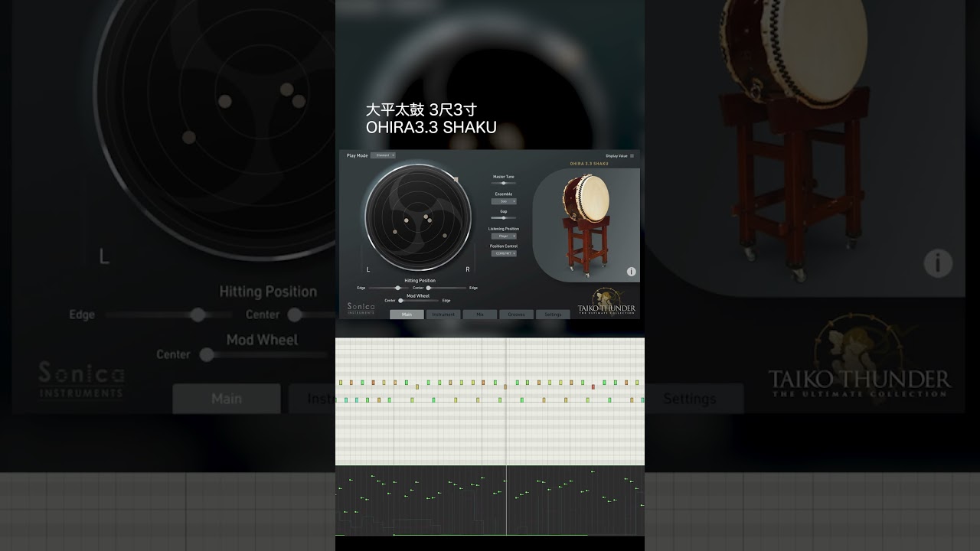The image size is (980, 551).
Task: Click the 'Play Mode' label
Action: pos(357,155)
